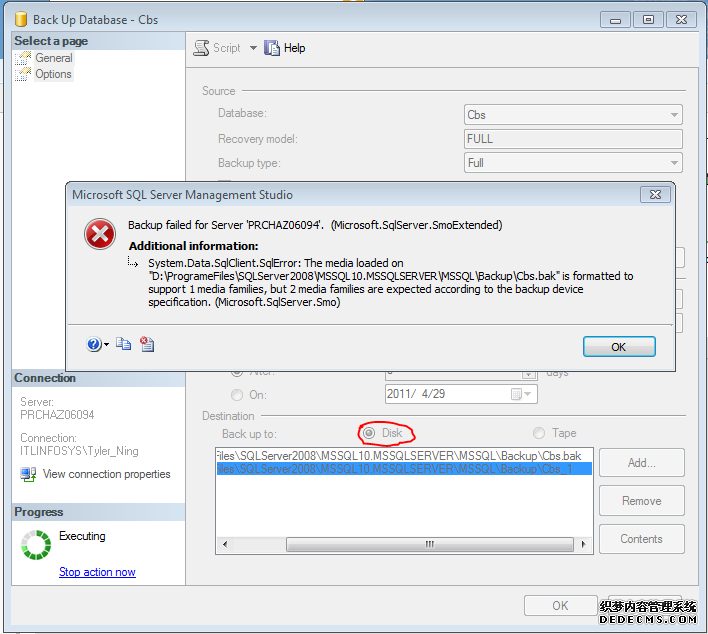This screenshot has width=708, height=634.
Task: Click the General page icon
Action: [23, 58]
